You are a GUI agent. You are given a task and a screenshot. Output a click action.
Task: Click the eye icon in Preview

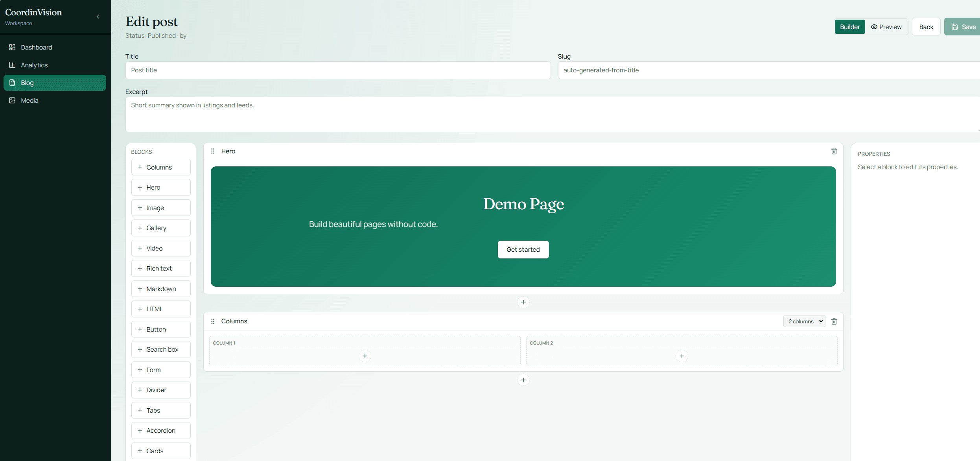pyautogui.click(x=874, y=27)
